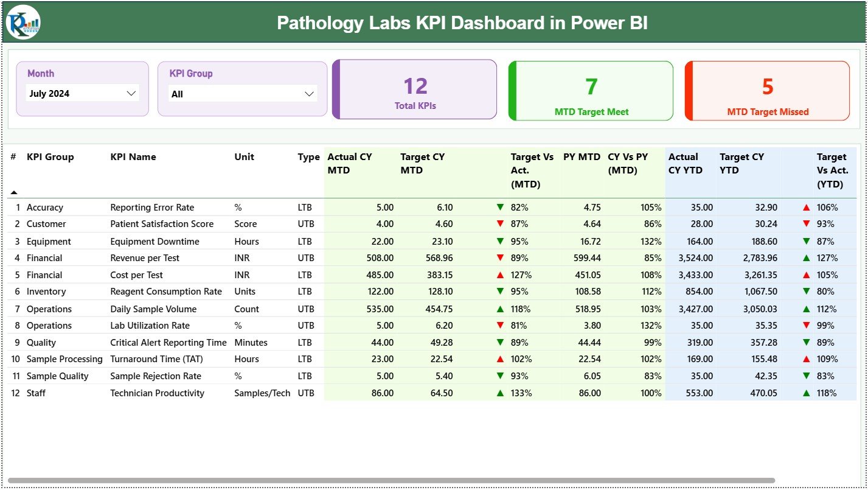Click the green YTD arrow for Revenue per Test

click(x=806, y=257)
